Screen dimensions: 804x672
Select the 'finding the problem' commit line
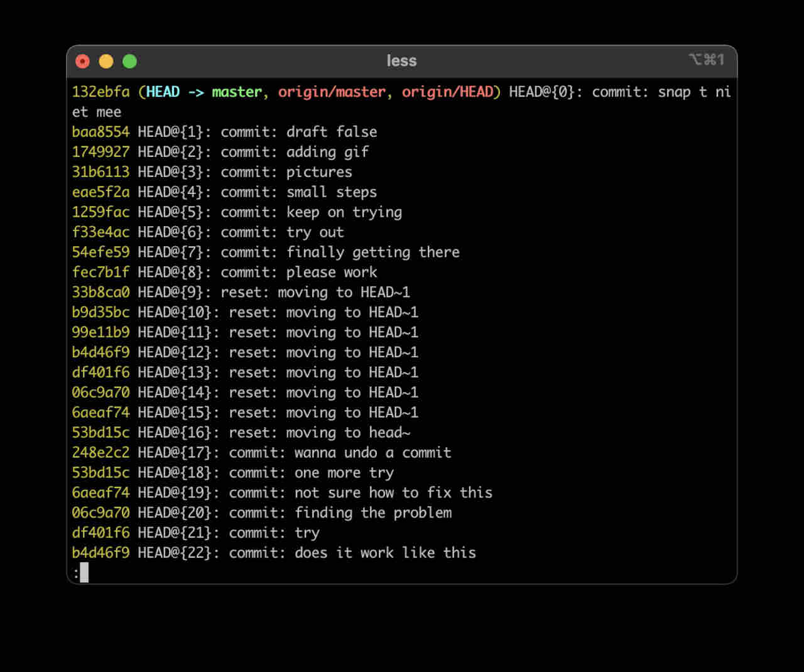261,513
